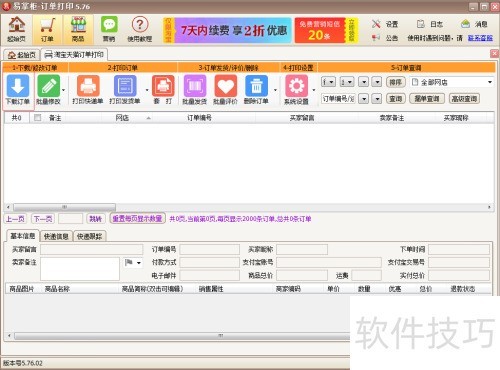
Task: Click the 买家留言 column header
Action: 302,118
